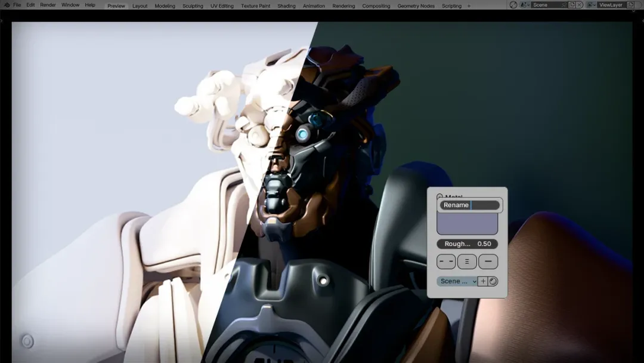Open the view layer browse dropdown

pos(591,5)
